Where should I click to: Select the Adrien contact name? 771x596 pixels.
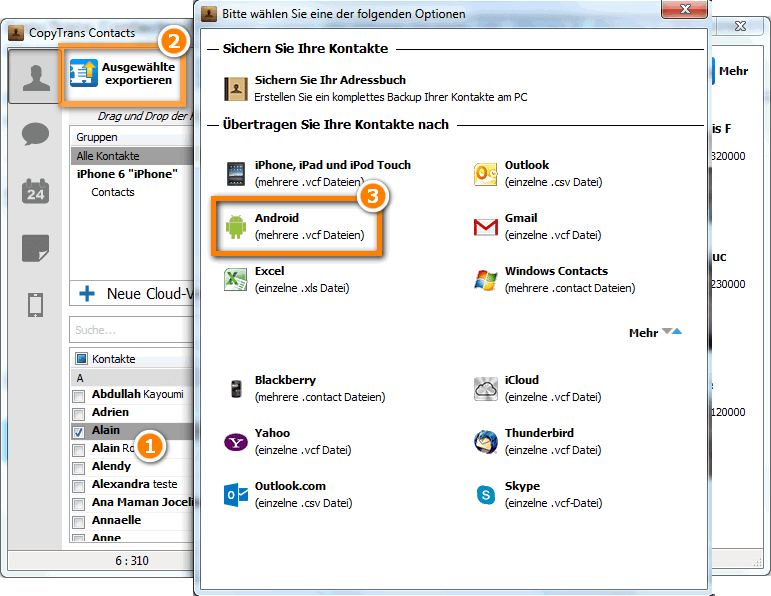click(110, 412)
